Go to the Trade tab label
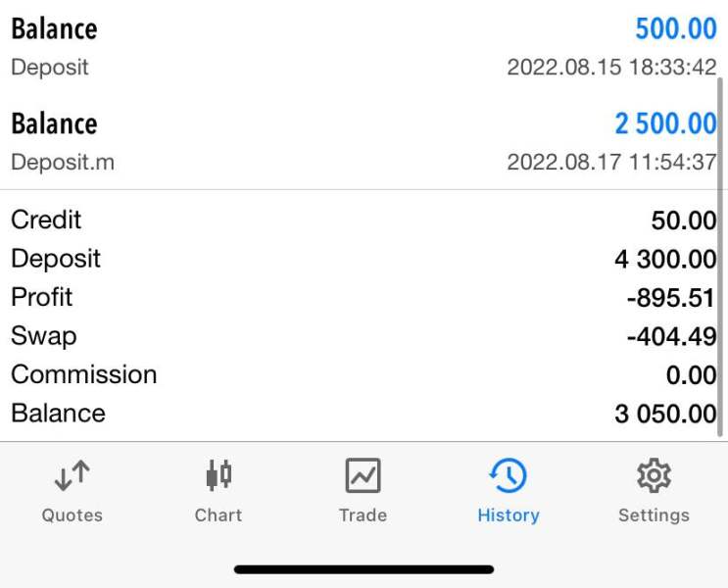The height and width of the screenshot is (588, 728). click(x=364, y=515)
